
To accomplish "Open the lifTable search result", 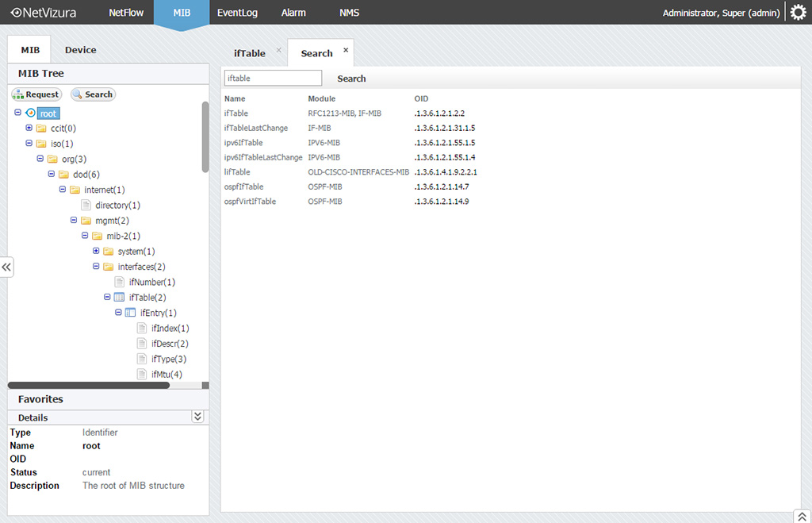I will click(x=237, y=172).
